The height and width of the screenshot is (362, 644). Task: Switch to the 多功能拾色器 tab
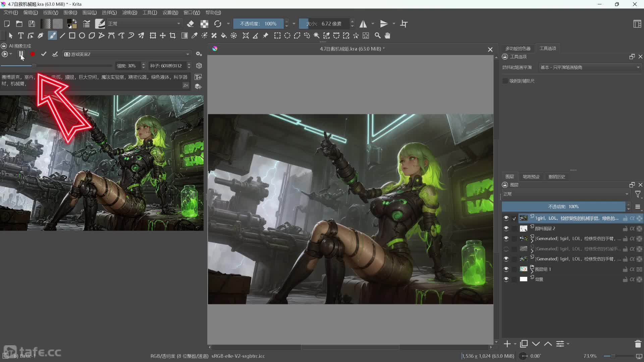518,49
